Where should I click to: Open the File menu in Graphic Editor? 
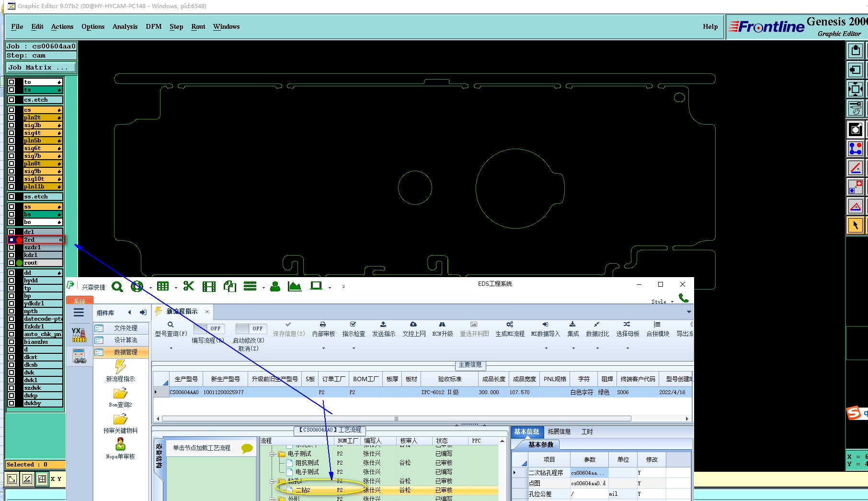pyautogui.click(x=17, y=26)
